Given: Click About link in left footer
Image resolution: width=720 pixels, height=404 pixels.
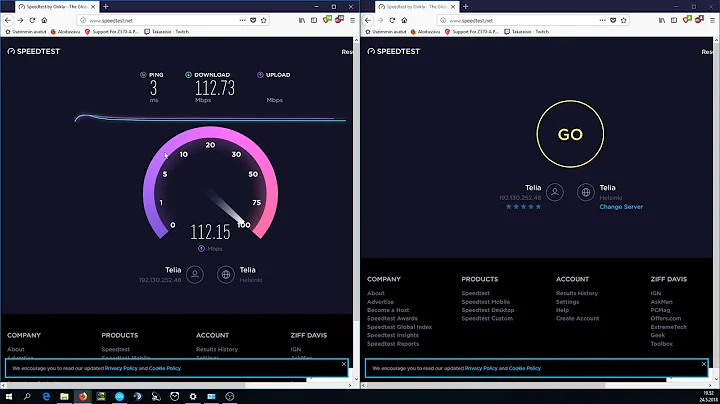Looking at the screenshot, I should [x=16, y=349].
